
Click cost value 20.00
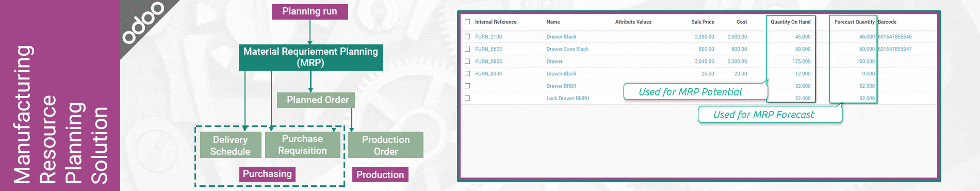pyautogui.click(x=741, y=74)
